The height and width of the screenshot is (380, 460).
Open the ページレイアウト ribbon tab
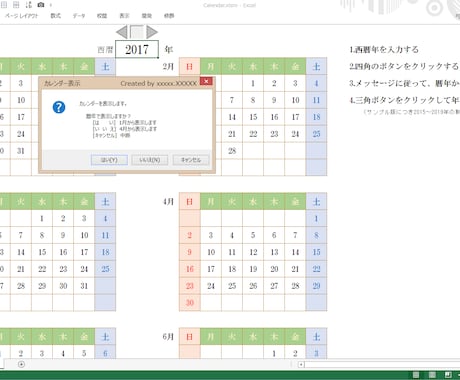[22, 16]
